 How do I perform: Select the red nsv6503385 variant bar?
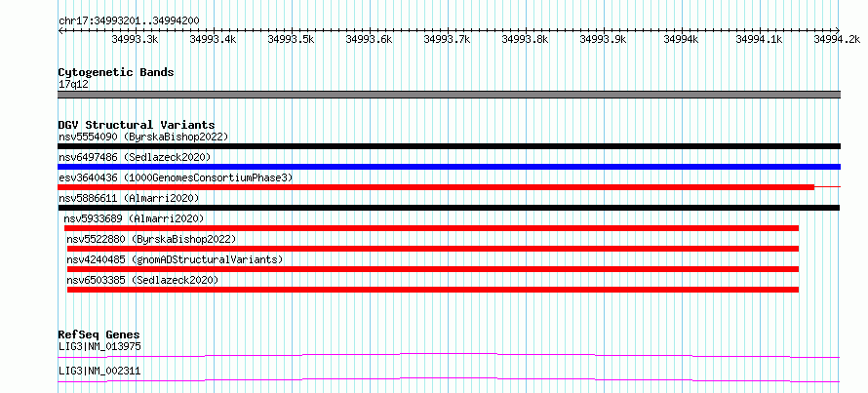pos(433,290)
